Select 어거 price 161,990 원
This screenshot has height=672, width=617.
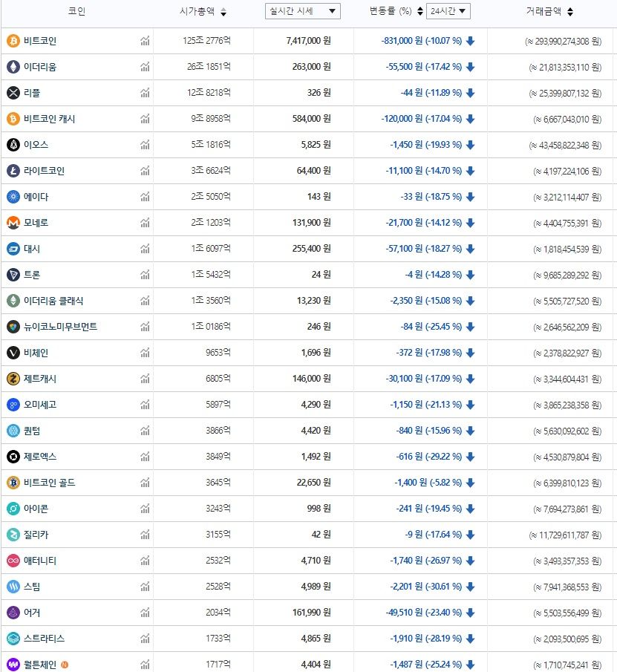point(312,613)
